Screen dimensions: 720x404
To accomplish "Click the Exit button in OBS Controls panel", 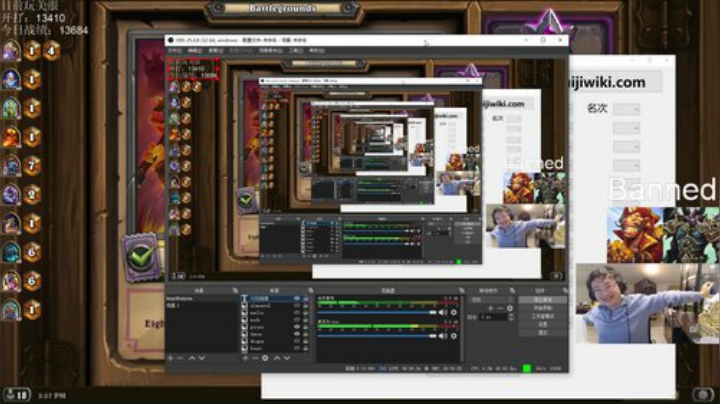I will point(543,332).
